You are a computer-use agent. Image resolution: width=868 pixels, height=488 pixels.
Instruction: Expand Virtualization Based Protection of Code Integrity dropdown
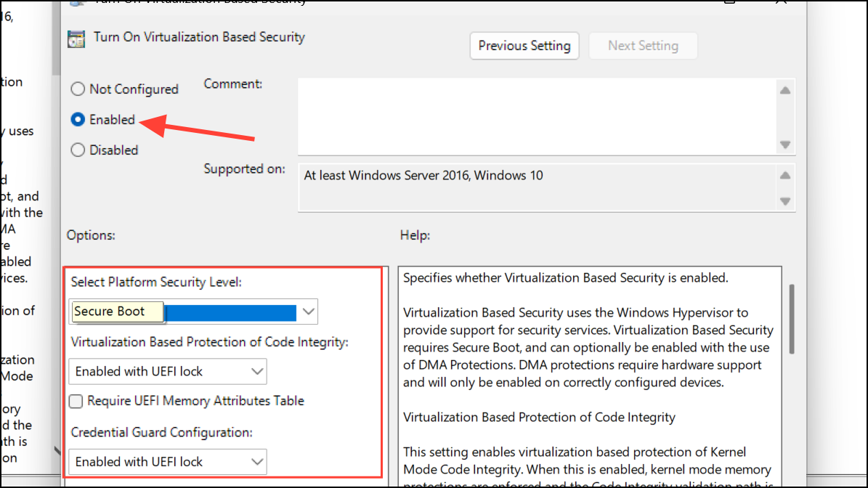(168, 371)
